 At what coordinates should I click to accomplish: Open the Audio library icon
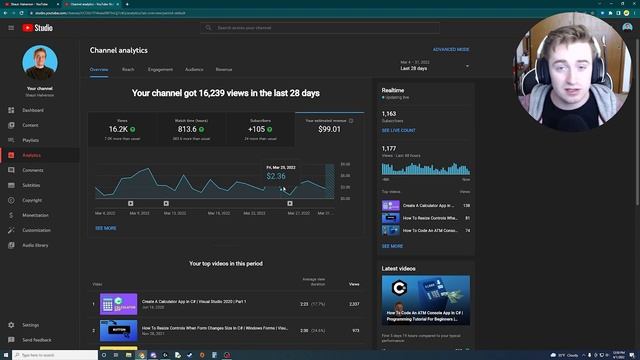click(x=11, y=245)
